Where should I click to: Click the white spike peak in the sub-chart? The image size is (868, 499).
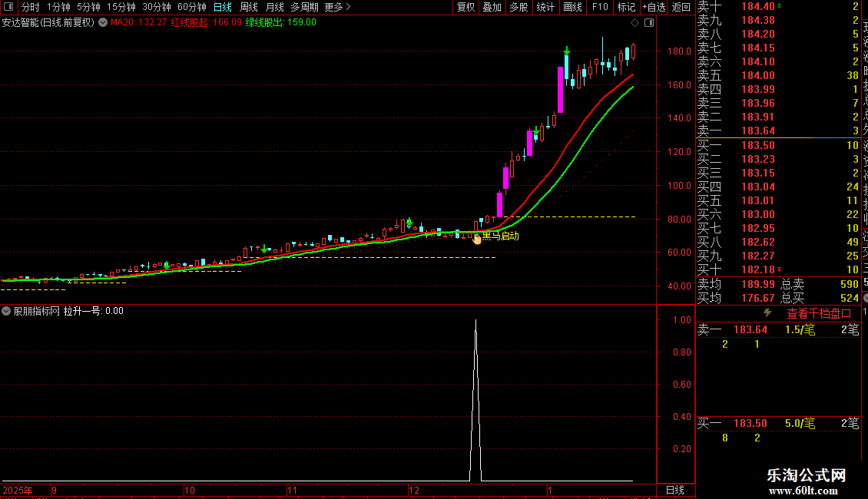click(x=475, y=321)
